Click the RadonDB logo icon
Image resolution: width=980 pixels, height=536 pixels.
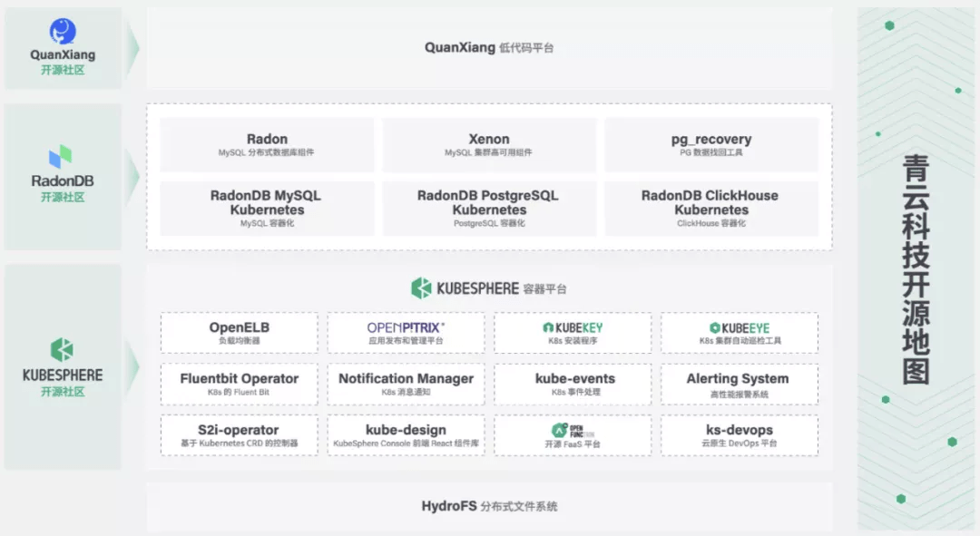tap(61, 156)
